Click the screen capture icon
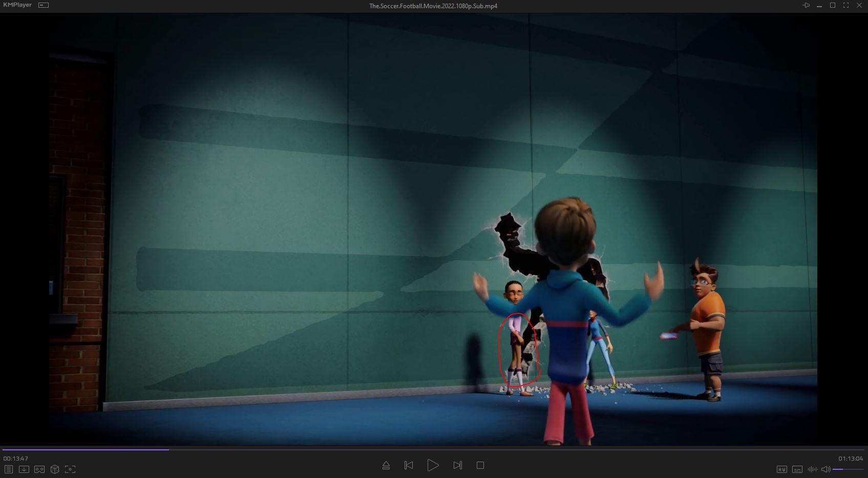This screenshot has height=478, width=868. [70, 469]
